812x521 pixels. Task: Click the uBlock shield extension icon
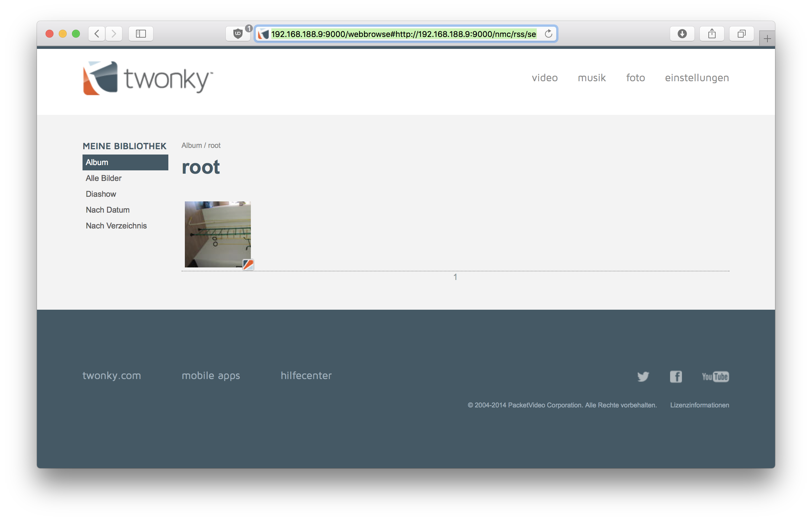[238, 34]
